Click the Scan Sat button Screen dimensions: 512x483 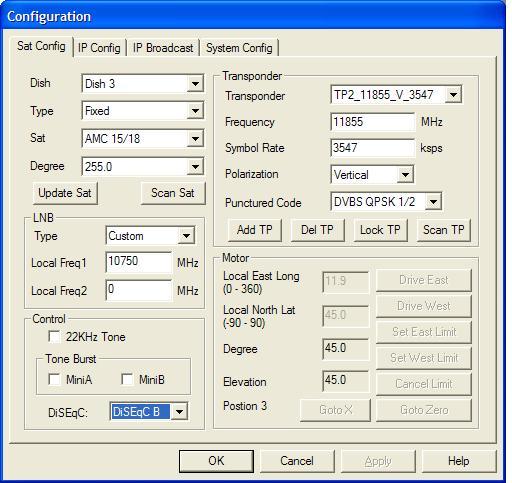coord(173,193)
